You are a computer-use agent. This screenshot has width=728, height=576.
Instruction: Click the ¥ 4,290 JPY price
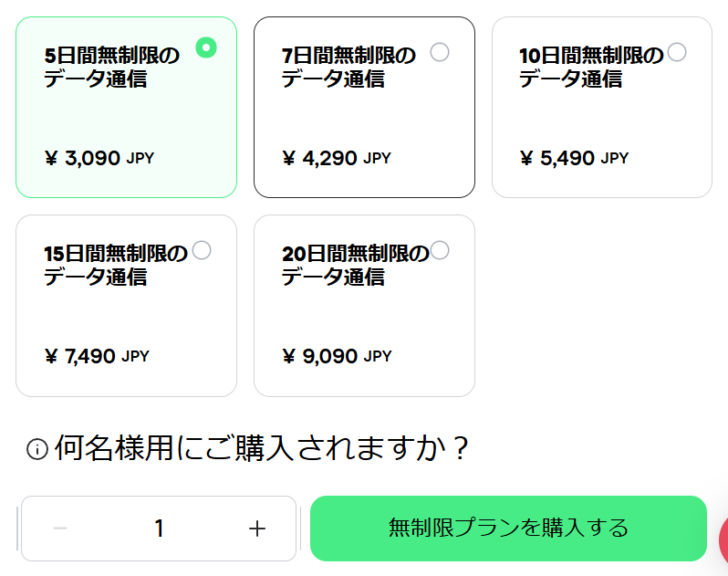pyautogui.click(x=337, y=159)
